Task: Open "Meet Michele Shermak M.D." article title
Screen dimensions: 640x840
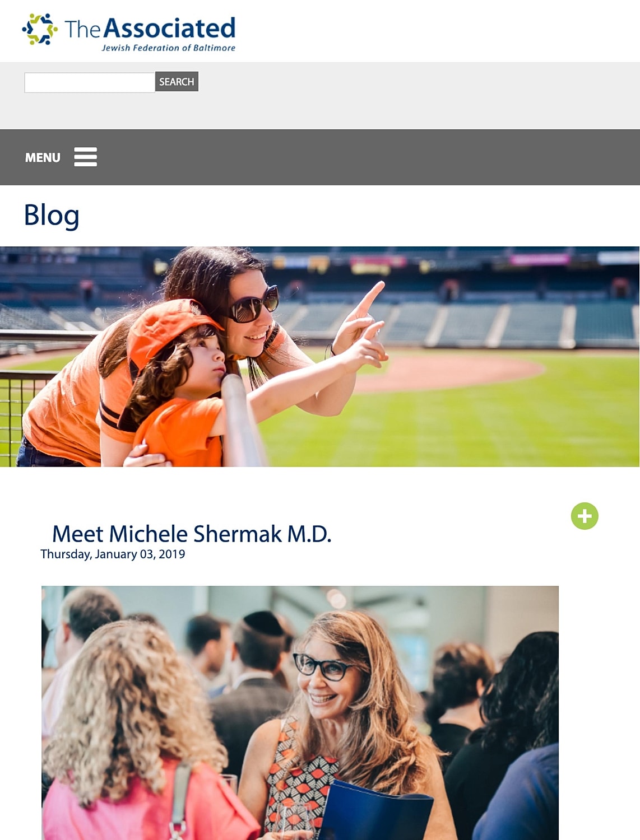Action: point(192,534)
